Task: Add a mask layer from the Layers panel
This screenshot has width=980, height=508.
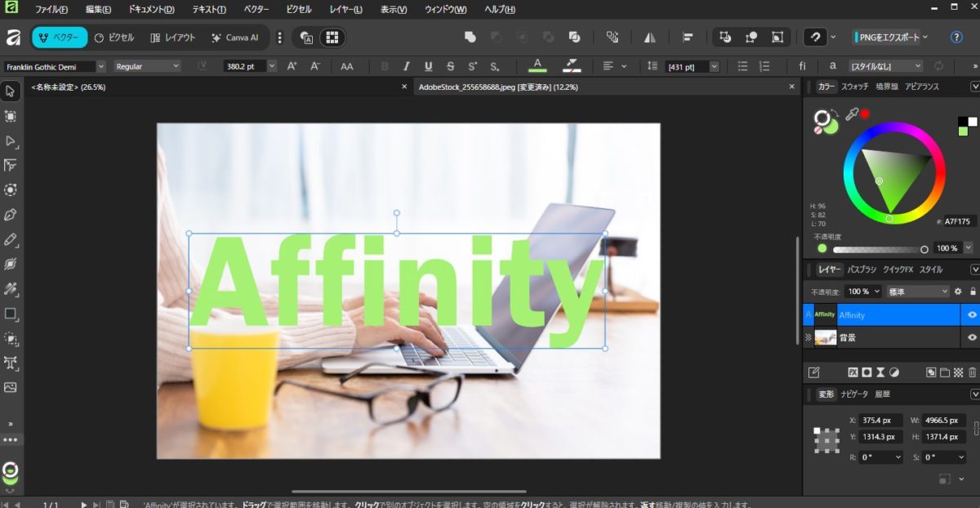Action: pyautogui.click(x=866, y=372)
